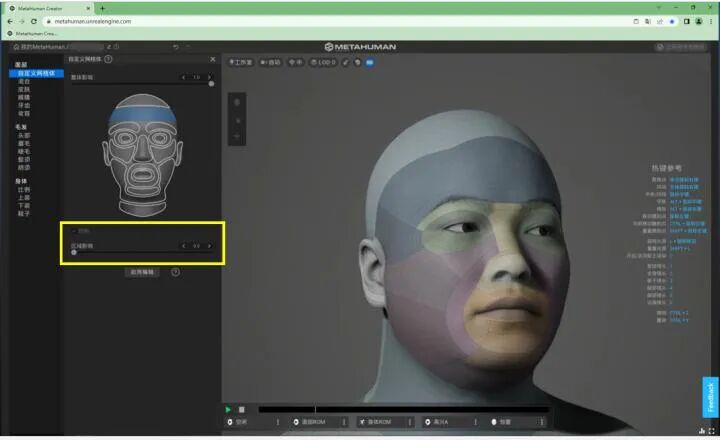Image resolution: width=720 pixels, height=440 pixels.
Task: Open options menu for 身体ROM animation
Action: [x=410, y=422]
